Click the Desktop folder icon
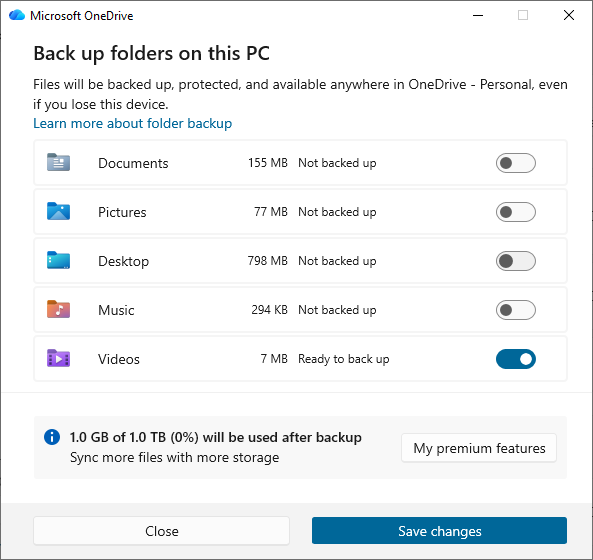 pos(58,260)
